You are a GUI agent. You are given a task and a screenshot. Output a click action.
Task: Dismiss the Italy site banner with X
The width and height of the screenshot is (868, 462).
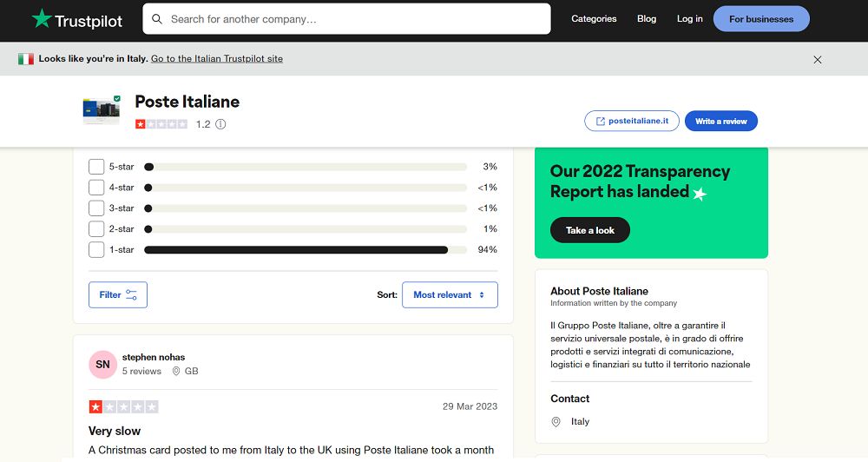[818, 60]
